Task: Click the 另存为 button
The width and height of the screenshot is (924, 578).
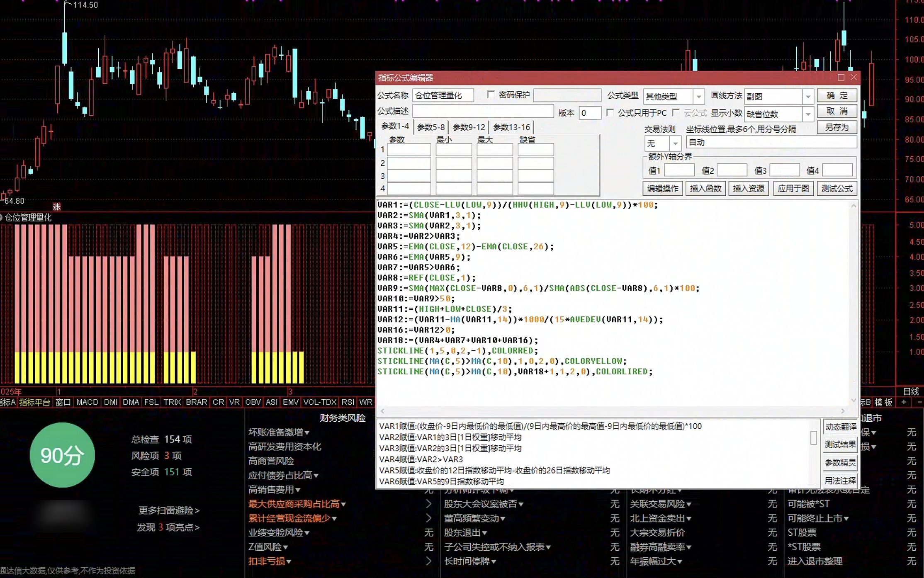Action: (837, 127)
